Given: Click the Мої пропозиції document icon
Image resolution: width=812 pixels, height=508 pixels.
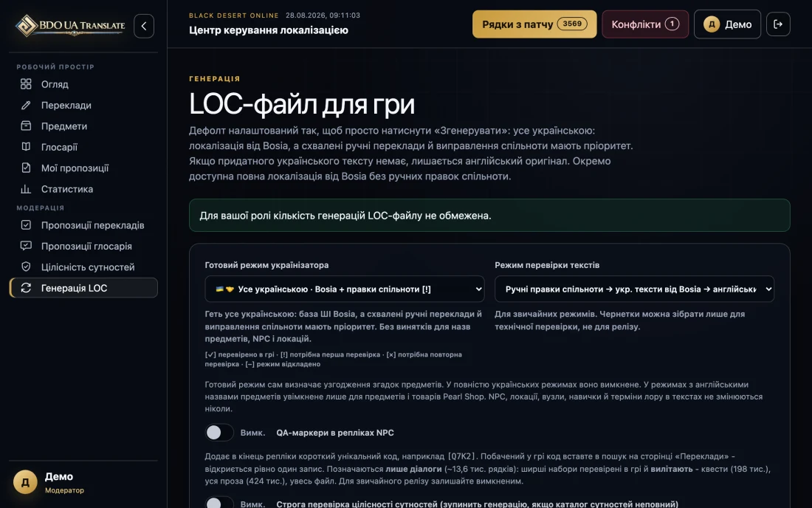Looking at the screenshot, I should click(26, 168).
